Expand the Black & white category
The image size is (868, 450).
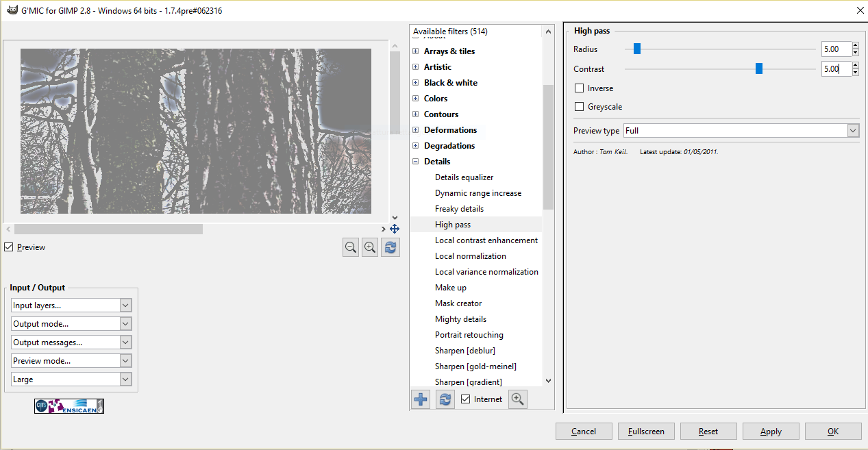[x=415, y=83]
